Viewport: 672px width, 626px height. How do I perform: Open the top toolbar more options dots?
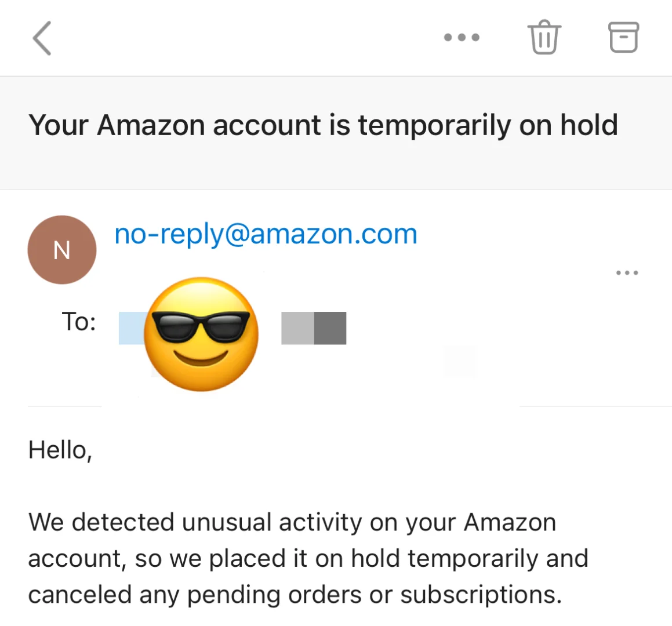[462, 37]
